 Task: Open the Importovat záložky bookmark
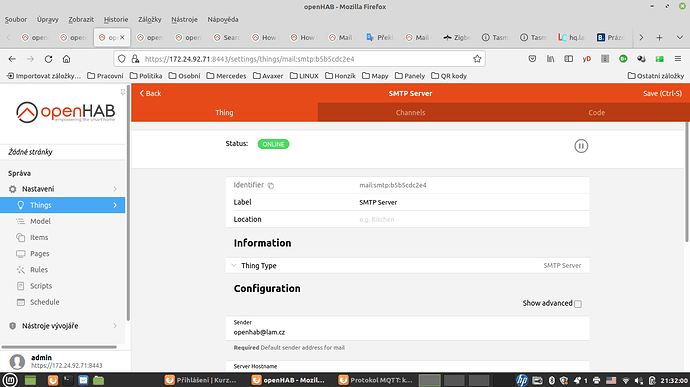tap(44, 76)
